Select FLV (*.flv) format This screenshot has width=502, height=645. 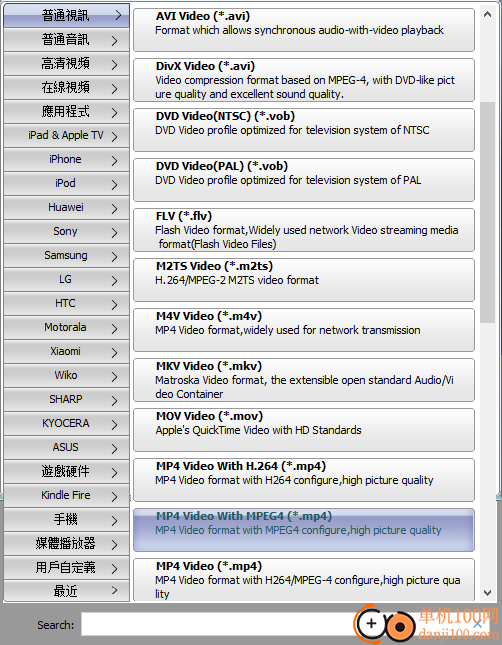click(304, 230)
